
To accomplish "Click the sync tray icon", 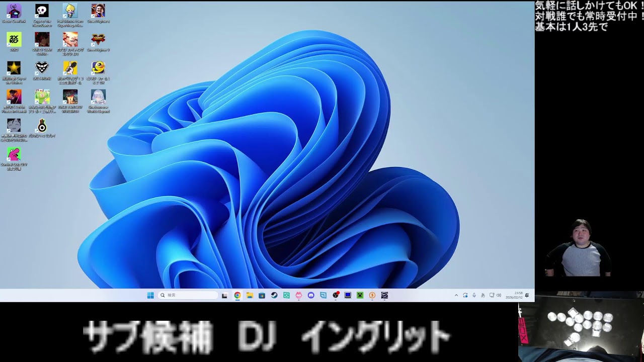I will click(465, 296).
